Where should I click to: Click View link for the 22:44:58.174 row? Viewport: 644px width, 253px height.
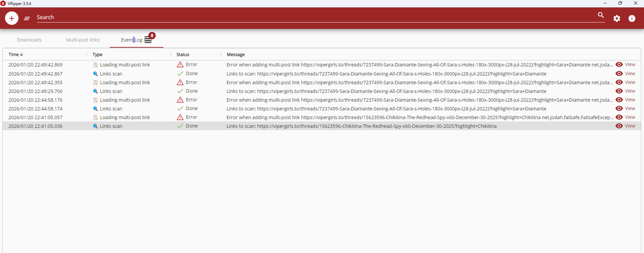click(630, 108)
